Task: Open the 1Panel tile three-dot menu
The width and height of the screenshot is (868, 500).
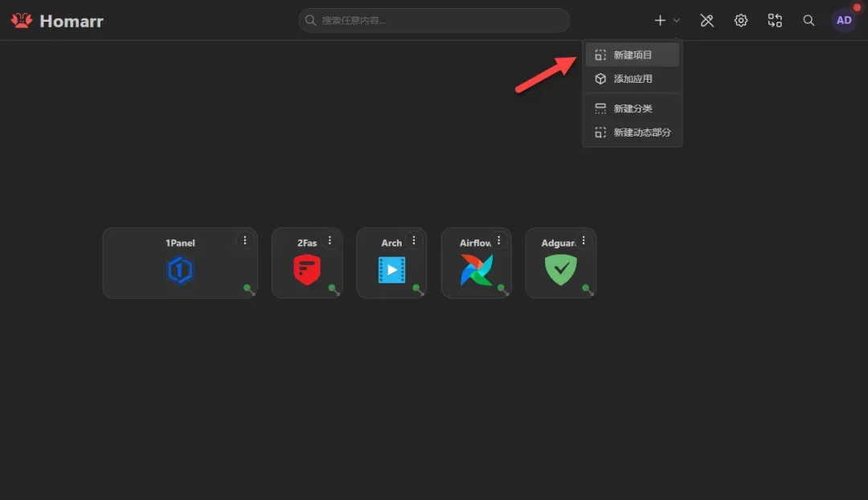Action: coord(245,240)
